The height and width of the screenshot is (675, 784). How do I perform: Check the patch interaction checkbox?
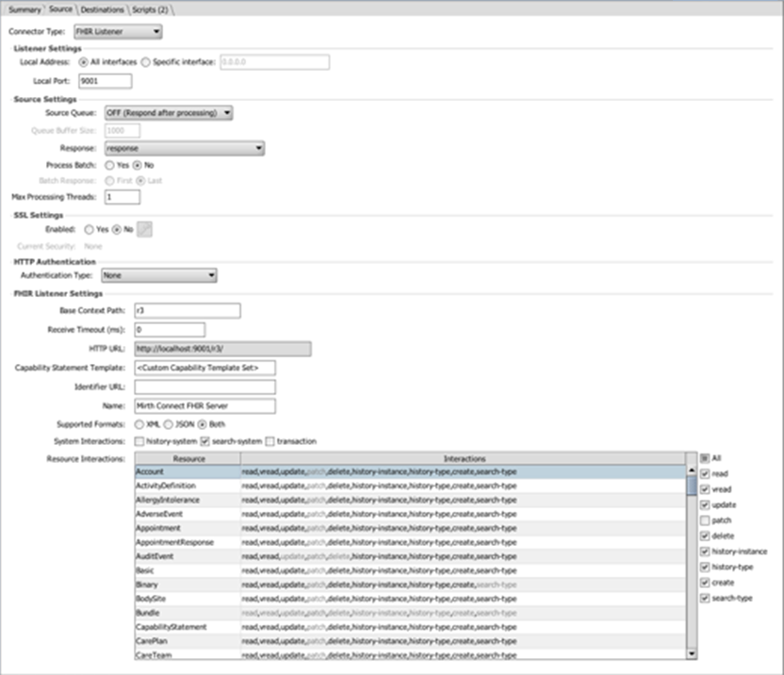click(706, 520)
